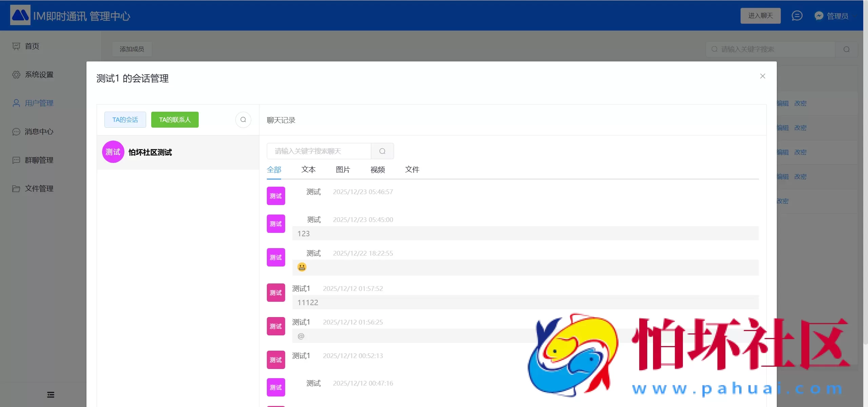Screen dimensions: 868x407
Task: Open 群聊管理 in the sidebar
Action: [39, 160]
